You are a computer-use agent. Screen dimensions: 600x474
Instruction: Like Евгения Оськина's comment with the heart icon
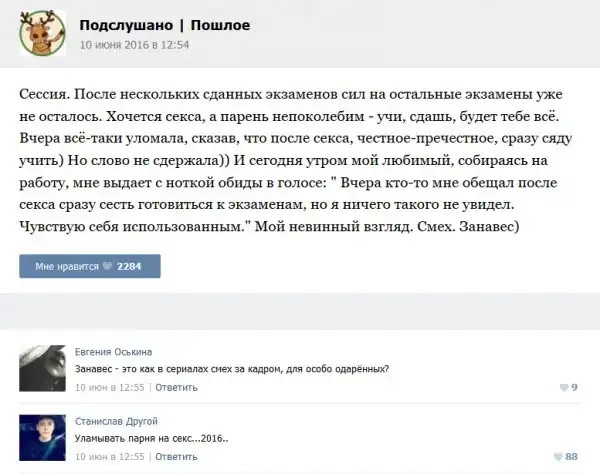(x=562, y=387)
